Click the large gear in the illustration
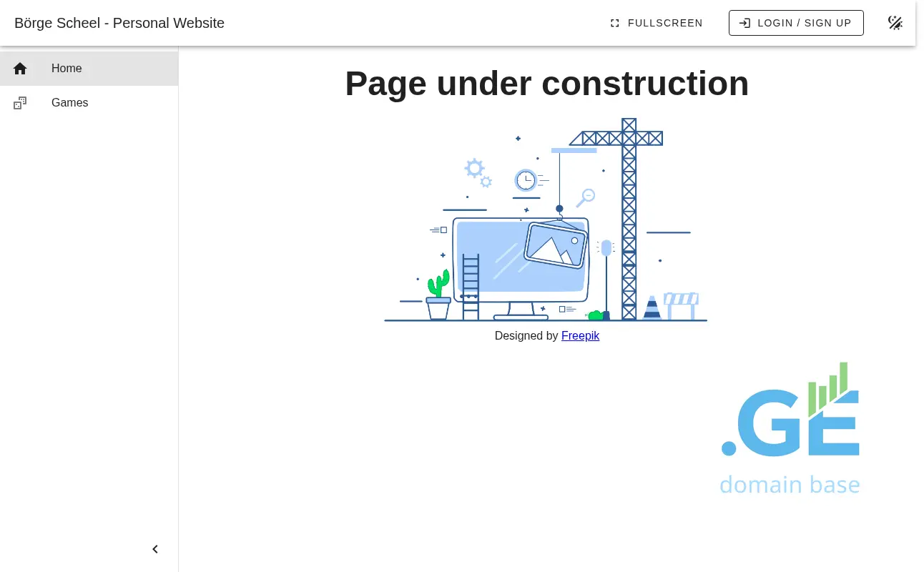 click(x=473, y=169)
